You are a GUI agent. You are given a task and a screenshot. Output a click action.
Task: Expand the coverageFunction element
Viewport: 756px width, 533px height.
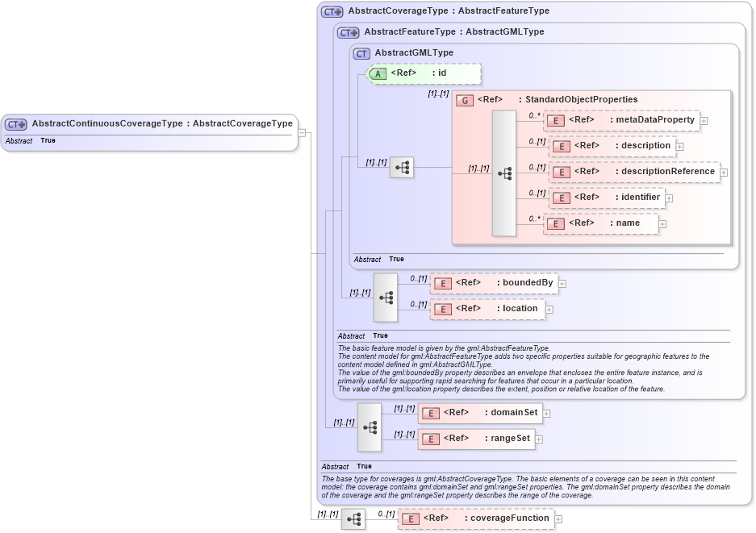coord(558,519)
